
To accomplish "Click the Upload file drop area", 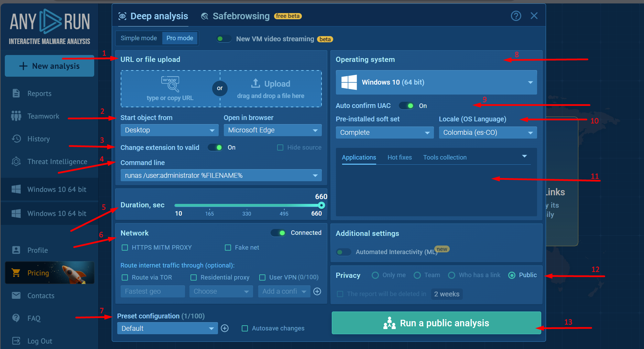I will tap(271, 89).
